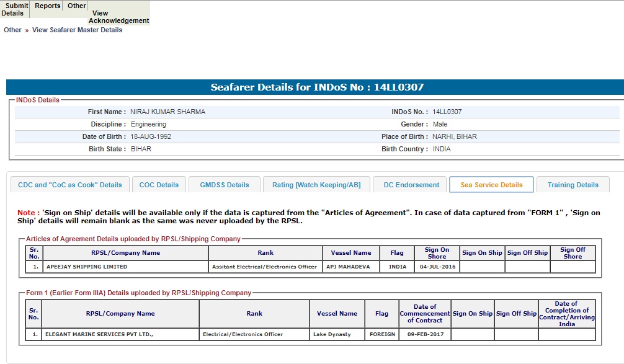Open the View Acknowledgement menu
Viewport: 624px width, 364px height.
click(x=118, y=17)
